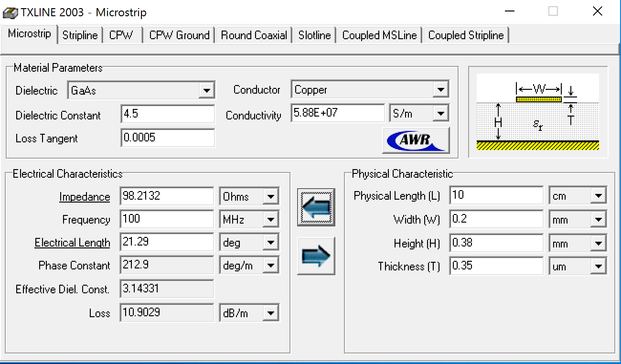Go to the Coupled Stripline tab
Screen dimensions: 621x364
coord(466,35)
